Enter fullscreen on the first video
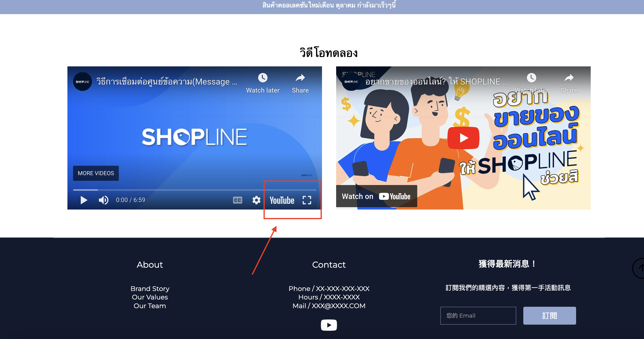 click(307, 200)
